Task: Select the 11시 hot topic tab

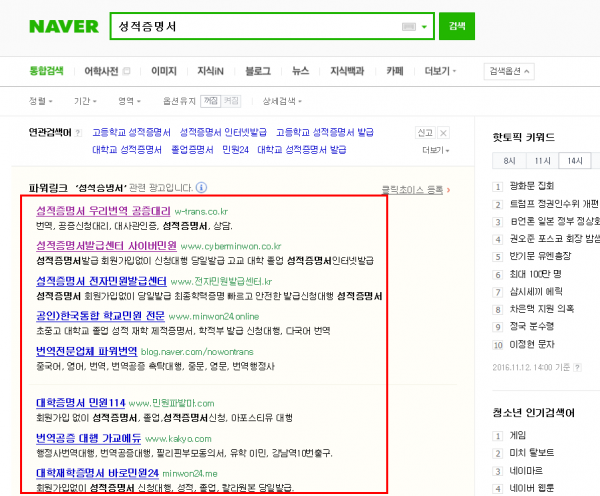Action: (x=543, y=161)
